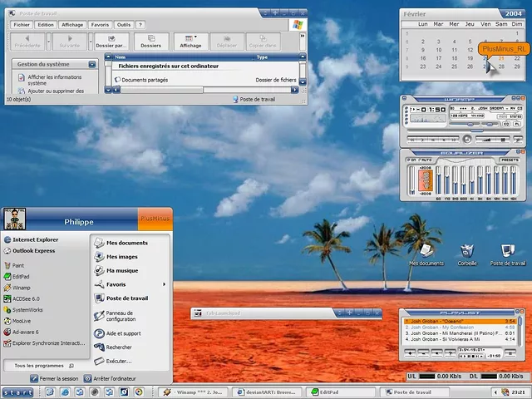Image resolution: width=532 pixels, height=399 pixels.
Task: Launch ACDSee 6.0 from start menu
Action: pyautogui.click(x=25, y=298)
